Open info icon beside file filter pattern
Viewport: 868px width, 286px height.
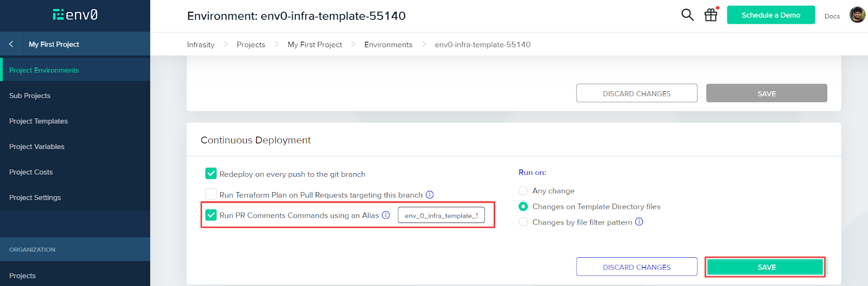(639, 222)
